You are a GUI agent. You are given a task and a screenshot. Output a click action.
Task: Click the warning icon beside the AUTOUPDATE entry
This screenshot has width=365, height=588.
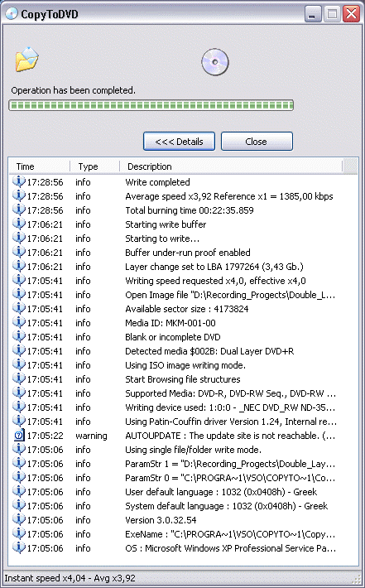coord(19,436)
